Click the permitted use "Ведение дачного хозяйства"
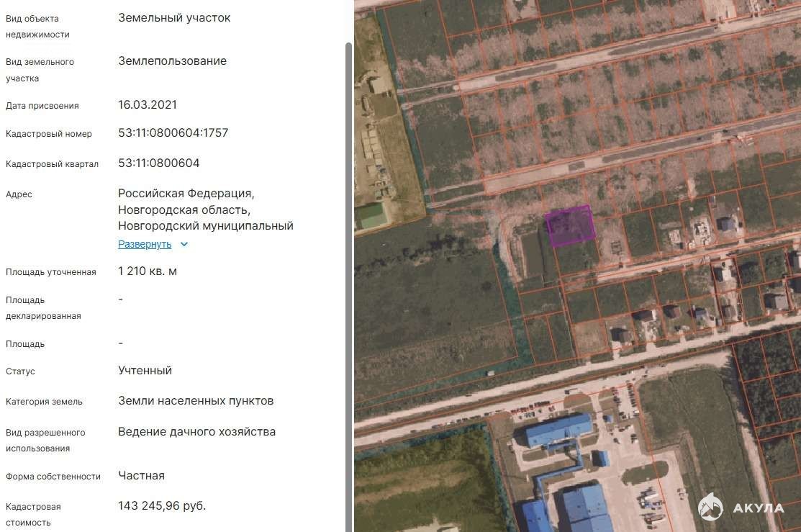 tap(196, 432)
